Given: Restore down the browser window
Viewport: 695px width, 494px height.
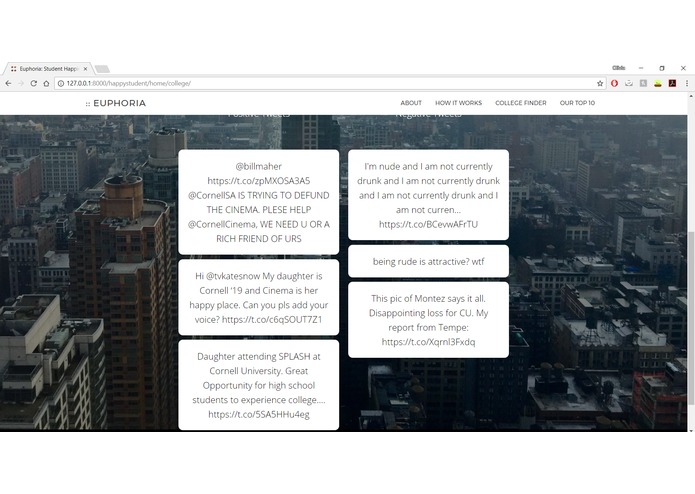Looking at the screenshot, I should point(662,68).
